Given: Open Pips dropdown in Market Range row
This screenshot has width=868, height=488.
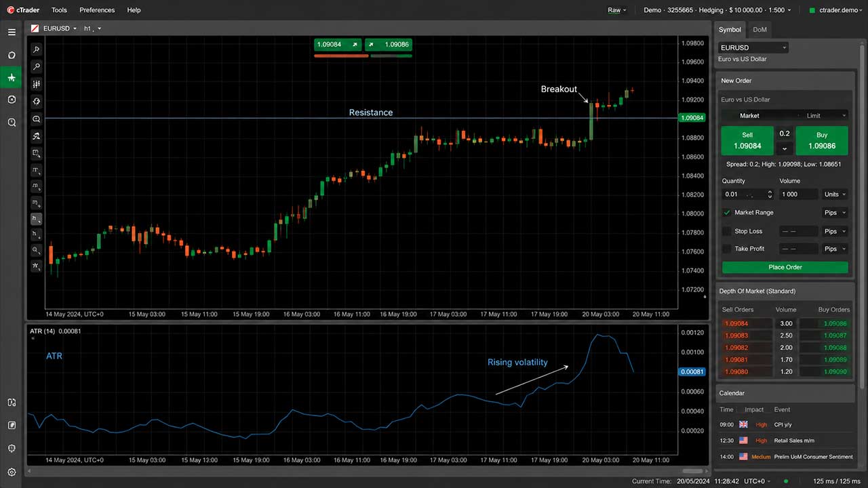Looking at the screenshot, I should click(x=835, y=213).
